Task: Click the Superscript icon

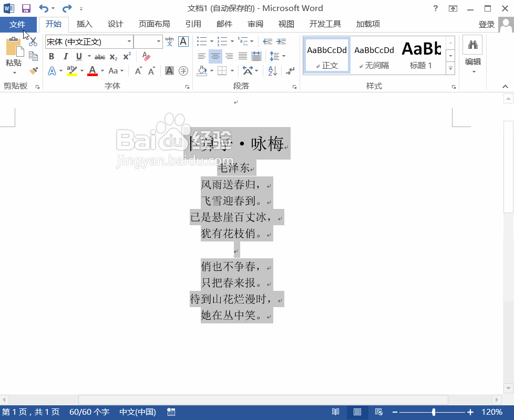Action: (126, 56)
